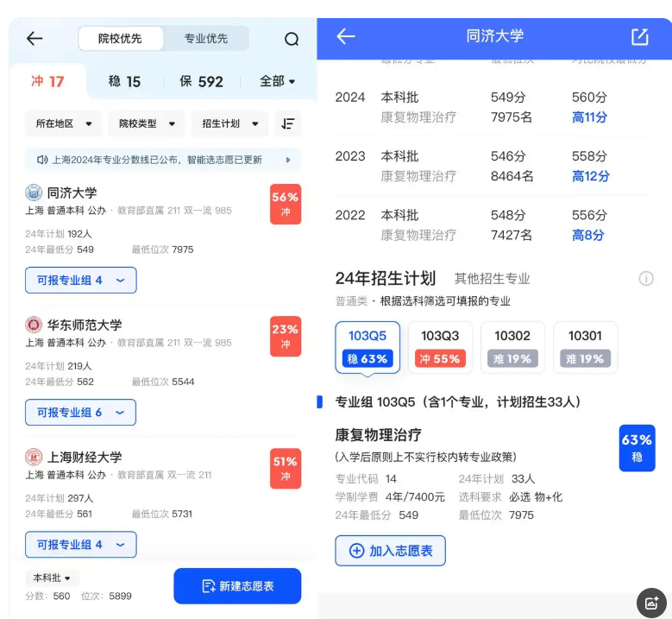Open the 华东师范大学 school name in list
Image resolution: width=672 pixels, height=619 pixels.
[85, 325]
